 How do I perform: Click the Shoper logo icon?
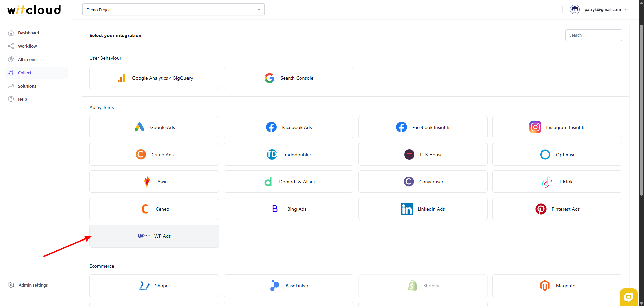tap(144, 286)
